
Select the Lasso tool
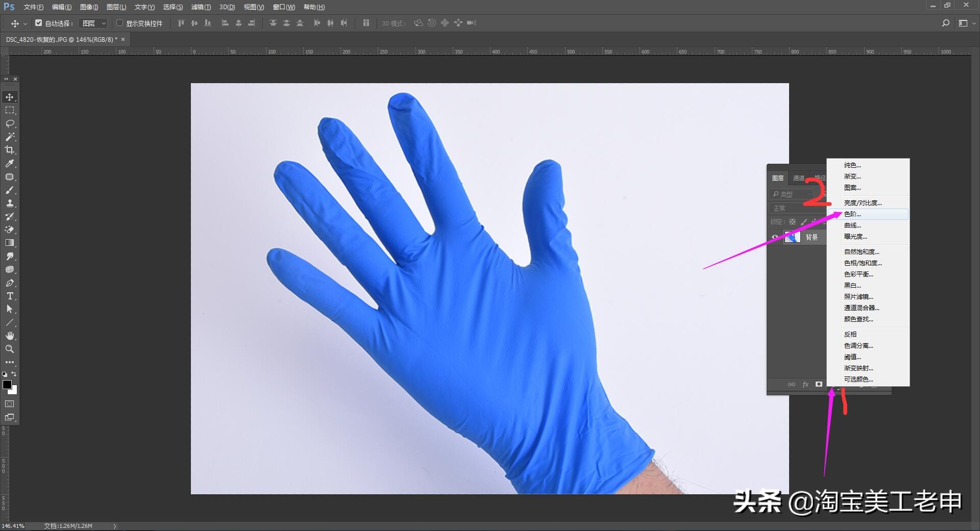10,123
